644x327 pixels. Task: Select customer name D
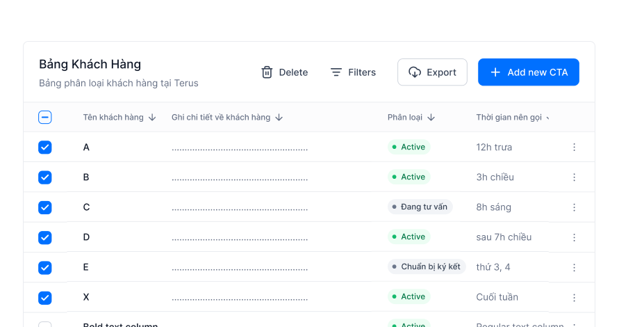pos(86,237)
